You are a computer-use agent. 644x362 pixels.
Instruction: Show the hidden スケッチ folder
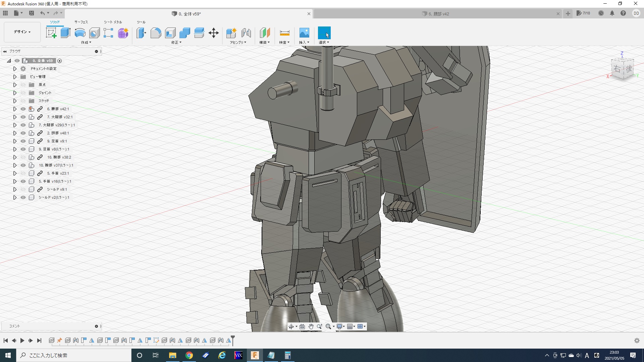pyautogui.click(x=23, y=101)
